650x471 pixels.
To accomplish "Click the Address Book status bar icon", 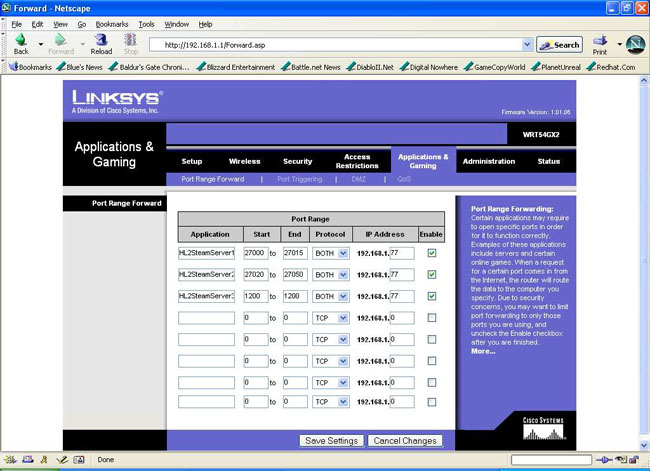I will (x=79, y=459).
